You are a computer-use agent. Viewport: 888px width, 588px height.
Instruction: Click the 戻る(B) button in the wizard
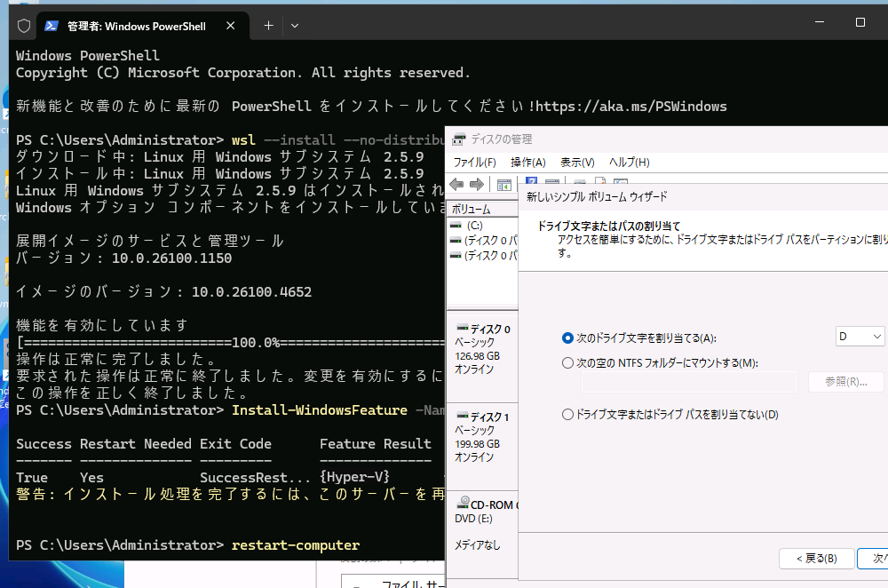pyautogui.click(x=816, y=559)
